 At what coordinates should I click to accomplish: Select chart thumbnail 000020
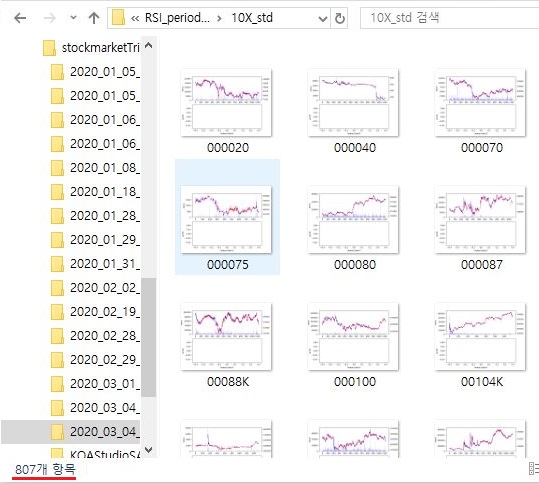click(226, 102)
